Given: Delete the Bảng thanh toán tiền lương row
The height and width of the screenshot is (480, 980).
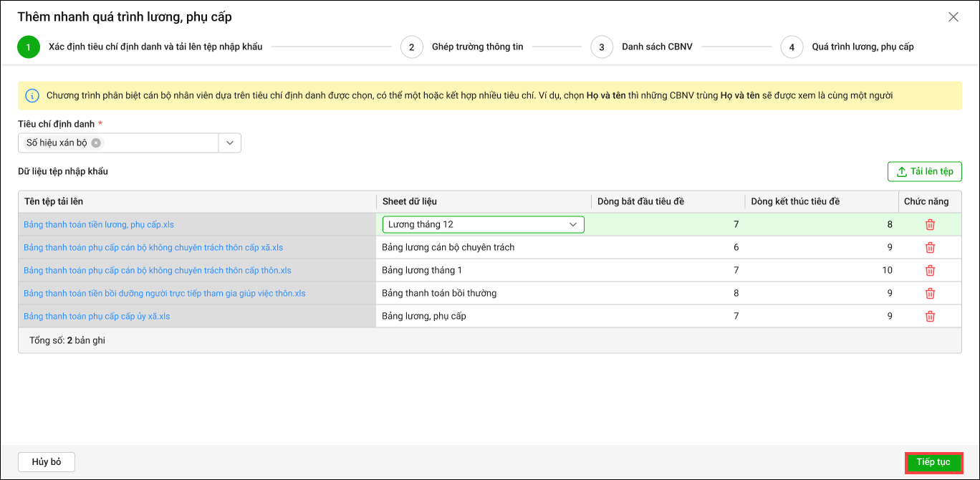Looking at the screenshot, I should click(x=930, y=224).
